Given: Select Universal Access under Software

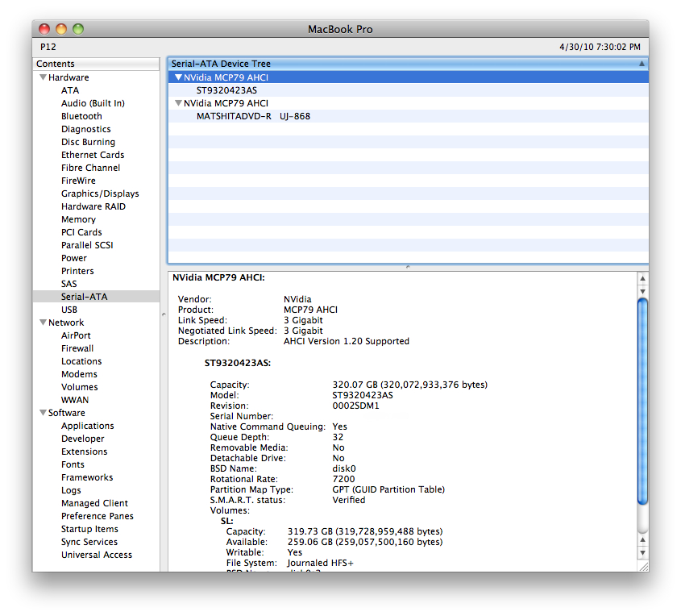Looking at the screenshot, I should tap(97, 555).
